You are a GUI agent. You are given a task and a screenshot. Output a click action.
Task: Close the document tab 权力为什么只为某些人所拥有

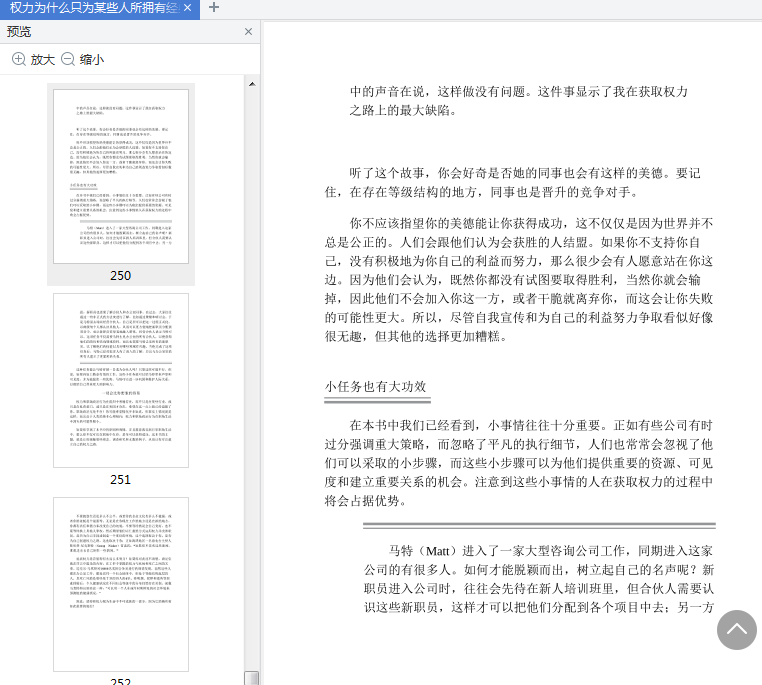pyautogui.click(x=188, y=8)
